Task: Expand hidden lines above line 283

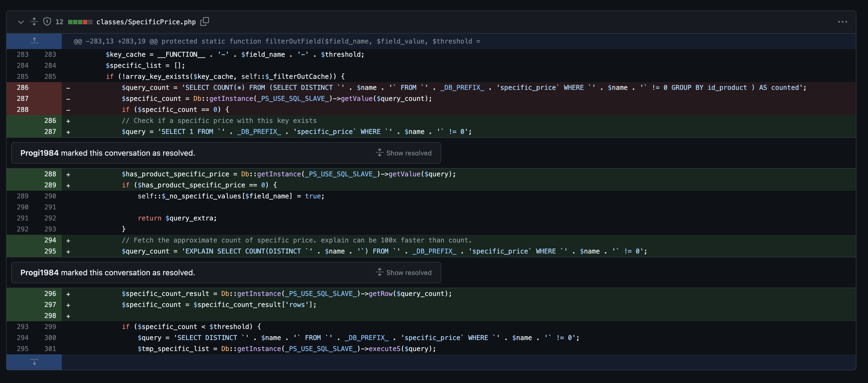Action: (34, 41)
